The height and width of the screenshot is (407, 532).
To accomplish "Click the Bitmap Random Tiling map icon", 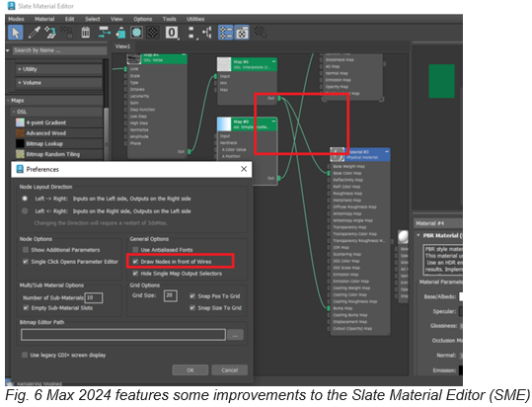I will pos(20,154).
